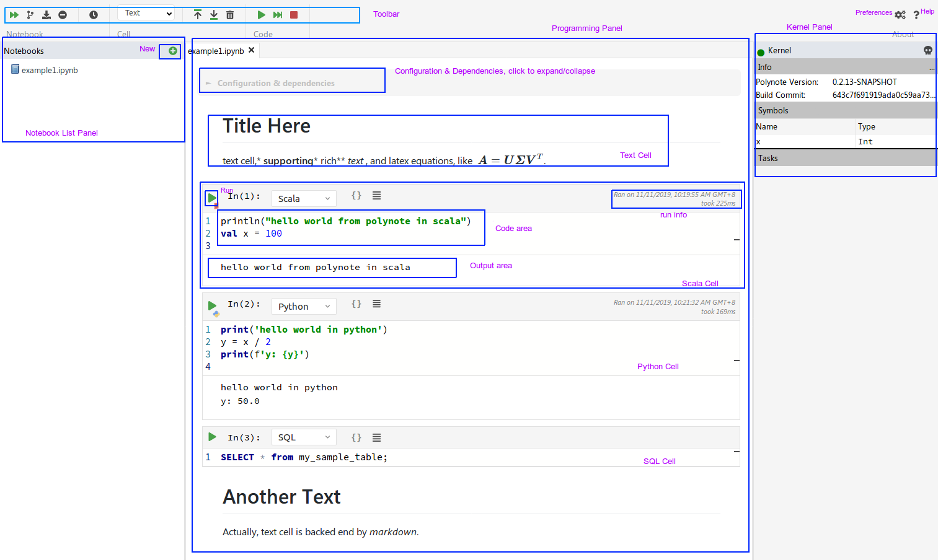Click the run all cells double-arrow icon
The height and width of the screenshot is (560, 938).
tap(14, 15)
